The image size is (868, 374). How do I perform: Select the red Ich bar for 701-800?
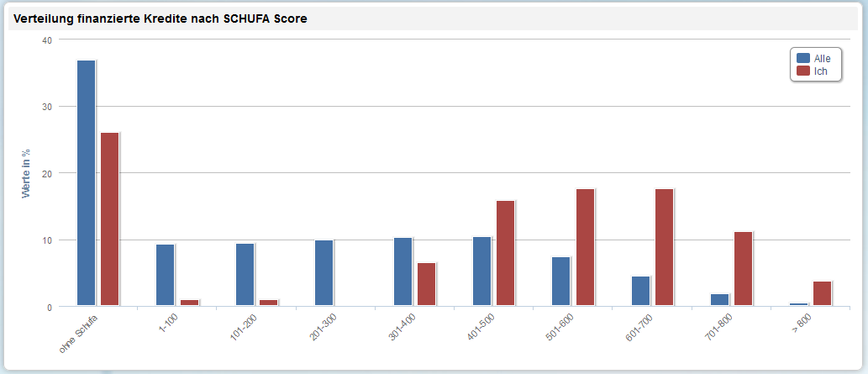pyautogui.click(x=744, y=269)
